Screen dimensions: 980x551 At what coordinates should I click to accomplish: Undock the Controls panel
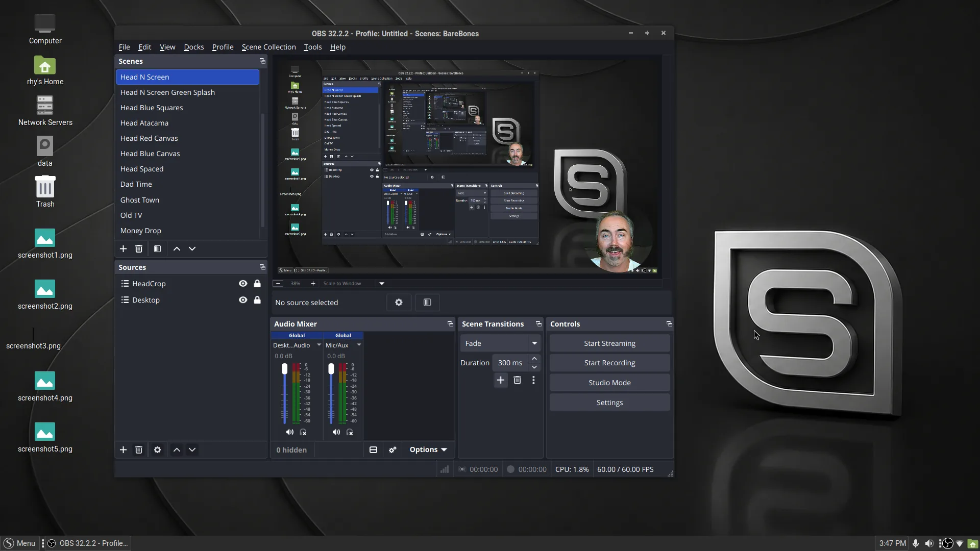[x=669, y=324]
